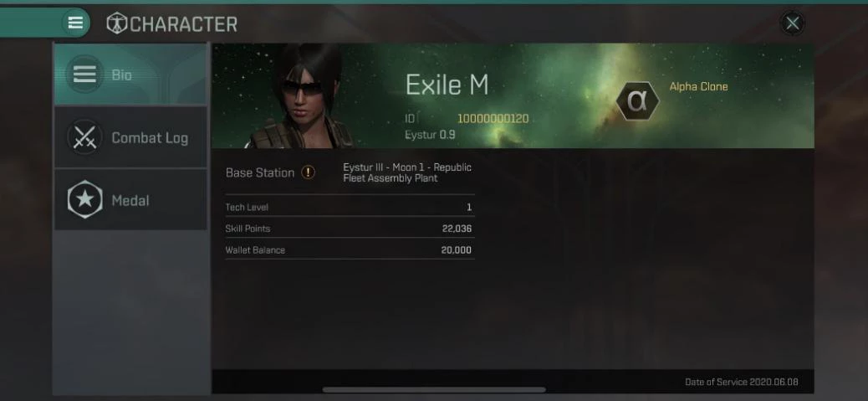Image resolution: width=868 pixels, height=401 pixels.
Task: Click the Tech Level row
Action: point(350,207)
